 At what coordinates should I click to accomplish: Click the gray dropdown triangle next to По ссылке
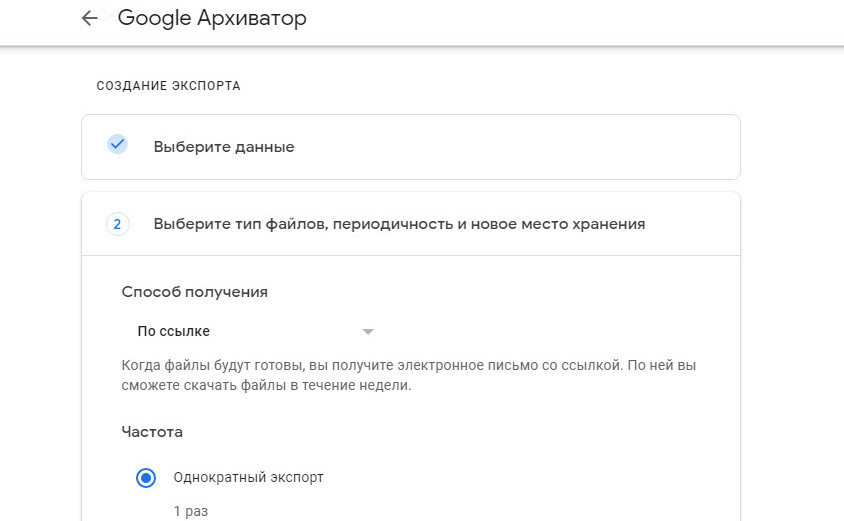pyautogui.click(x=368, y=332)
